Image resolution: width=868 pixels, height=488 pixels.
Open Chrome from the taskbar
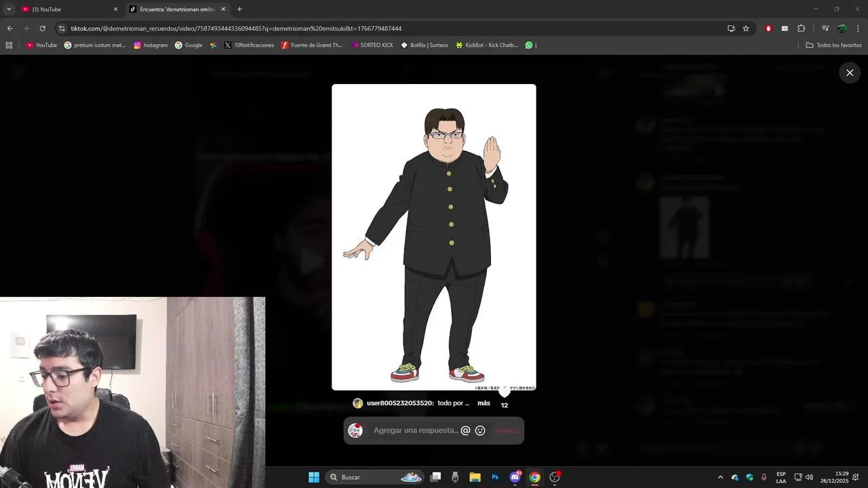[535, 477]
